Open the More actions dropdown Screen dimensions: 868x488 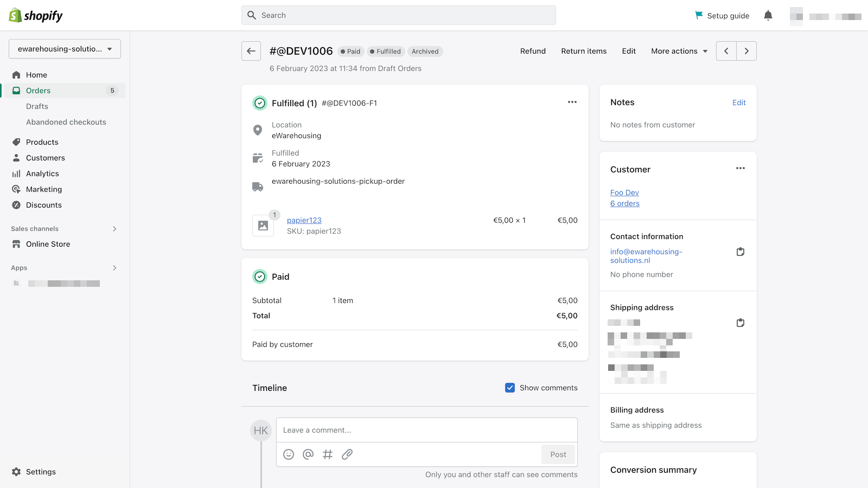[x=679, y=51]
